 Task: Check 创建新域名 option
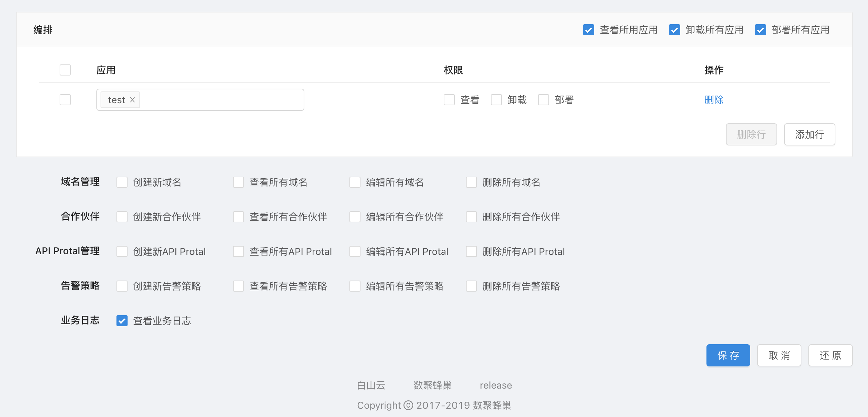click(x=122, y=182)
